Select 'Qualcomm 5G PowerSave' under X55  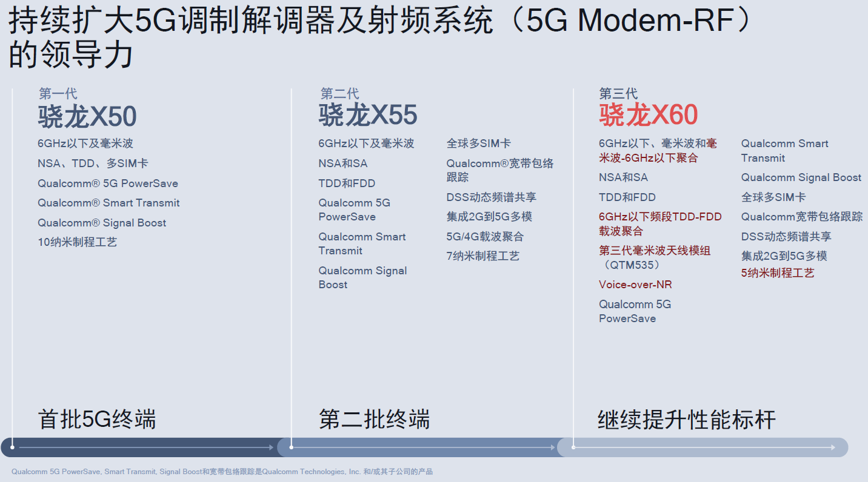coord(355,210)
